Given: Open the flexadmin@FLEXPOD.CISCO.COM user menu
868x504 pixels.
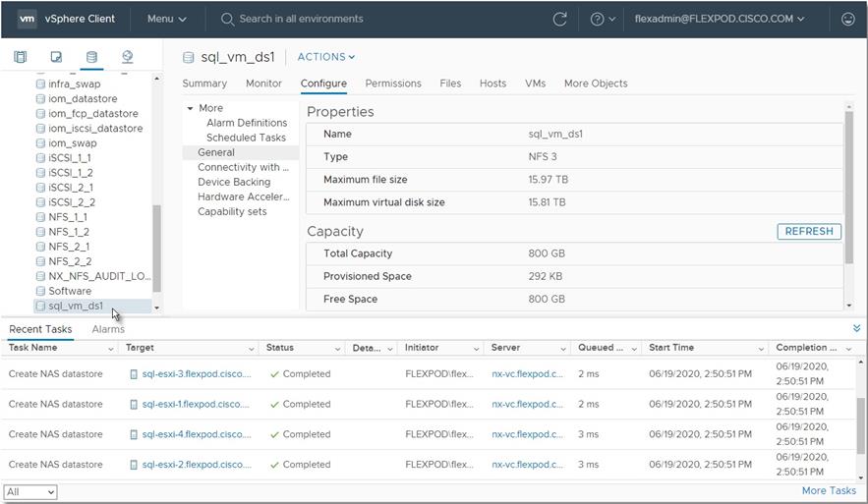Looking at the screenshot, I should [720, 19].
